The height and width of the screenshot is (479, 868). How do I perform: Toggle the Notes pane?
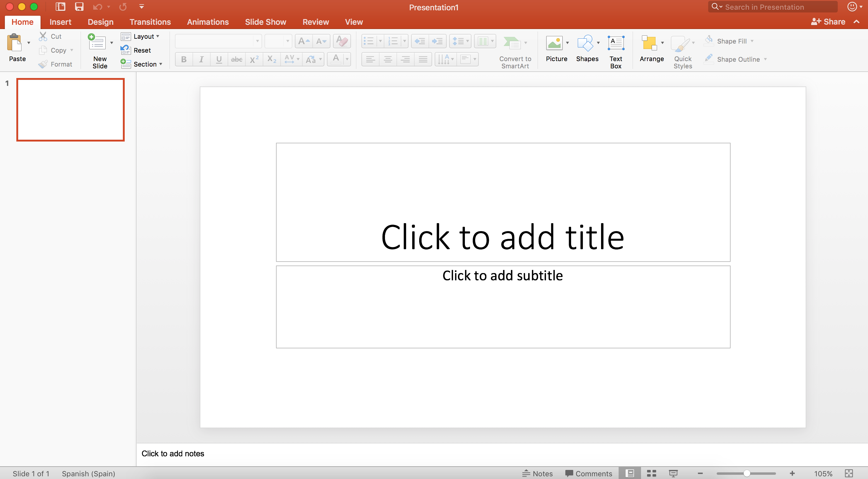click(538, 473)
